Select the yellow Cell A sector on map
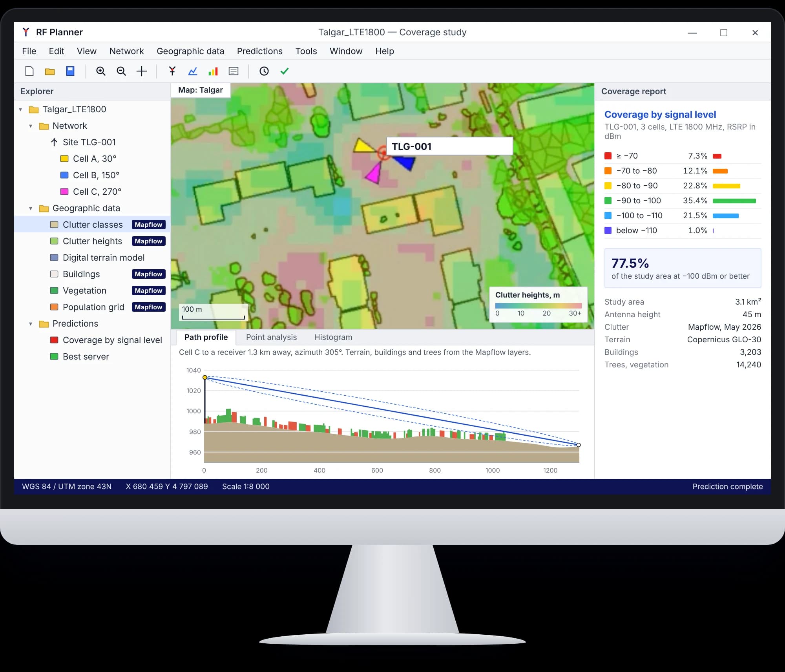Viewport: 785px width, 672px height. point(363,146)
